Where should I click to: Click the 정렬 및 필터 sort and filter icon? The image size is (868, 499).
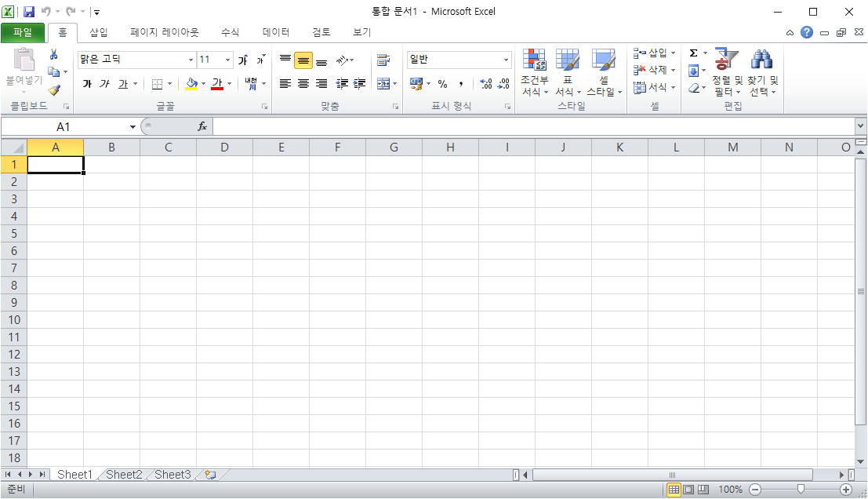[x=726, y=60]
